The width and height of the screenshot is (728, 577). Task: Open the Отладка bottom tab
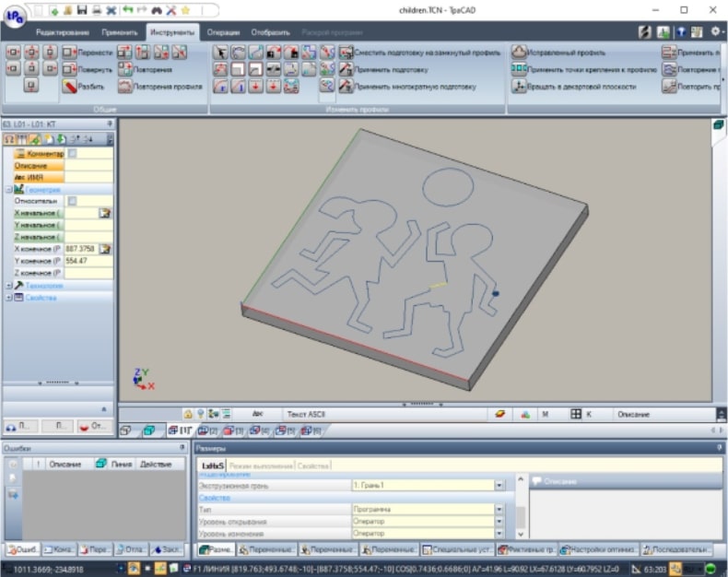pos(131,549)
